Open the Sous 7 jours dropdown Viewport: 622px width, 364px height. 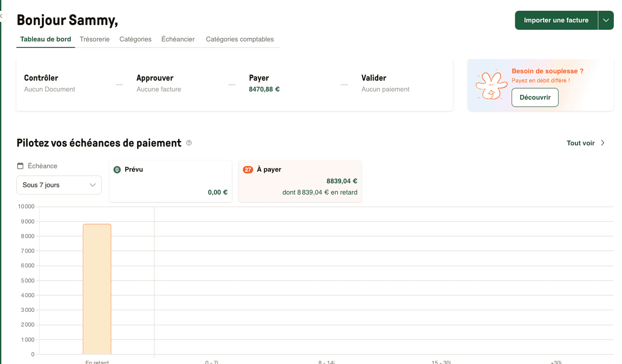[59, 185]
